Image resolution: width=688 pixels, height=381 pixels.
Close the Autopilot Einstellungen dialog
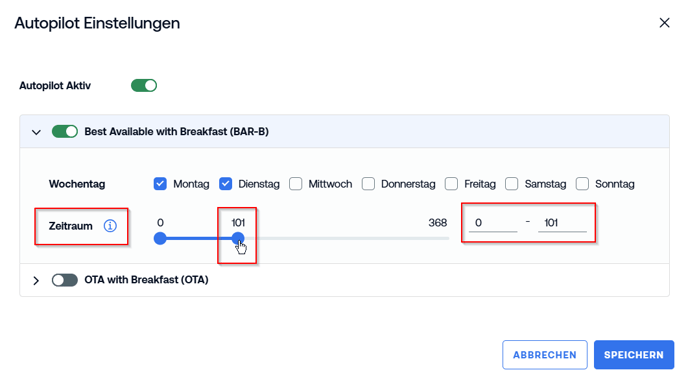(x=664, y=23)
